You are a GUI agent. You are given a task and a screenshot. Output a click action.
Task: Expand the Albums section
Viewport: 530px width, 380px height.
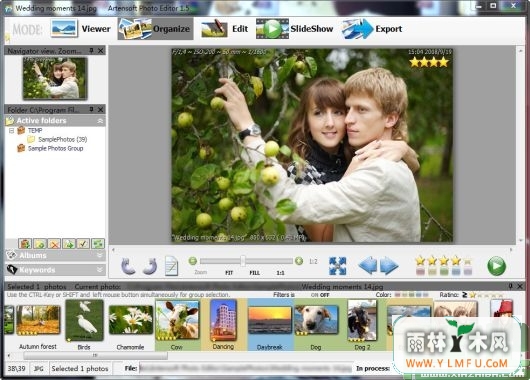point(100,255)
